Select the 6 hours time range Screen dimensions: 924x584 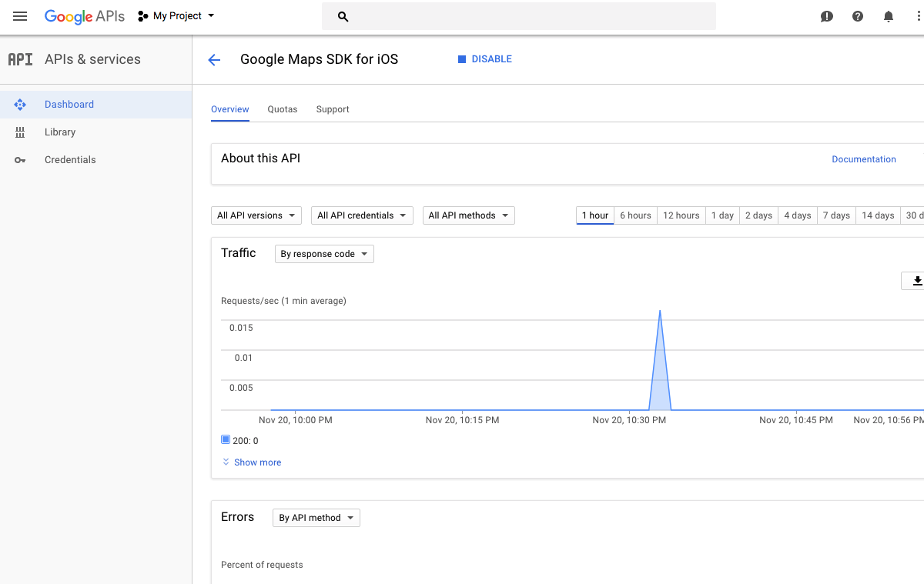[636, 215]
